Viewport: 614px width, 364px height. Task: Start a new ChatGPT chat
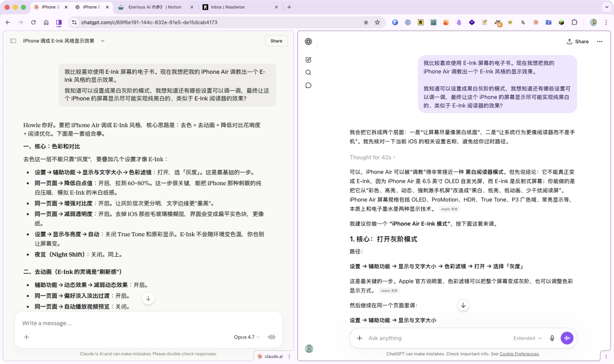click(309, 60)
